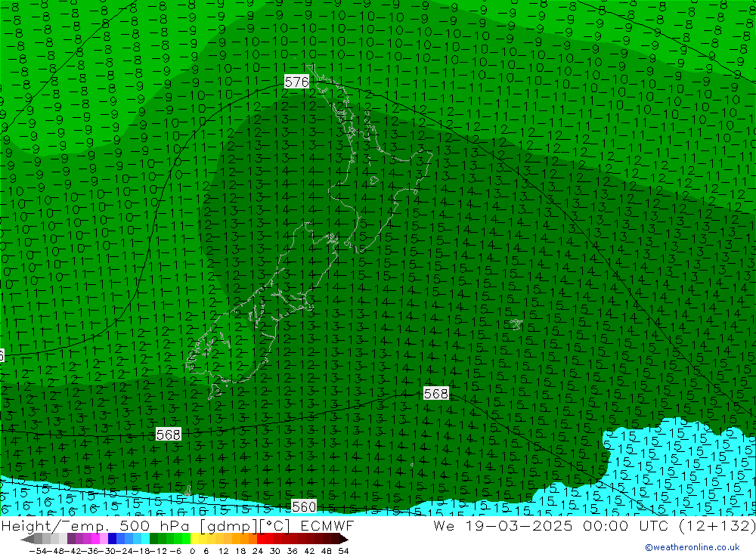
Task: Click the 560 contour label at bottom
Action: pyautogui.click(x=304, y=506)
